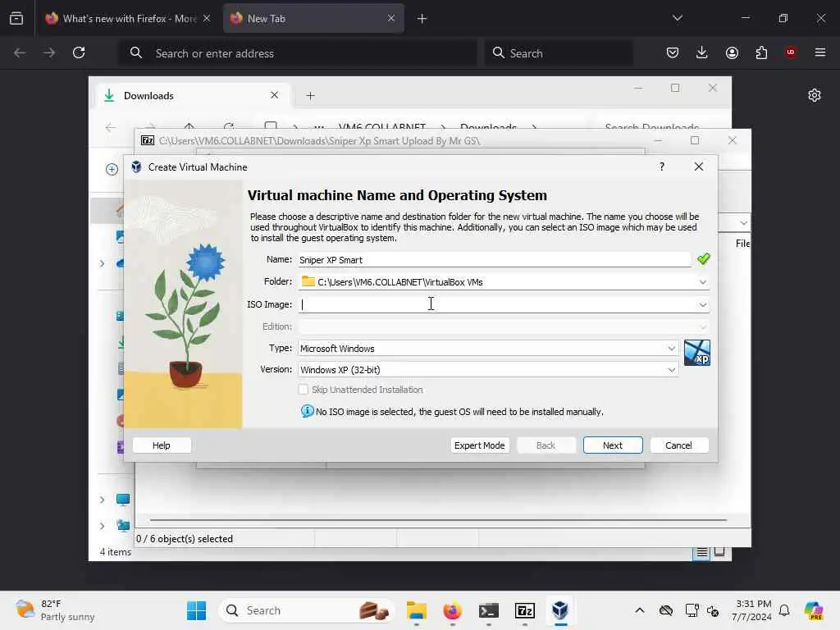Close the Downloads tab in File Explorer
The height and width of the screenshot is (630, 840).
coord(274,95)
